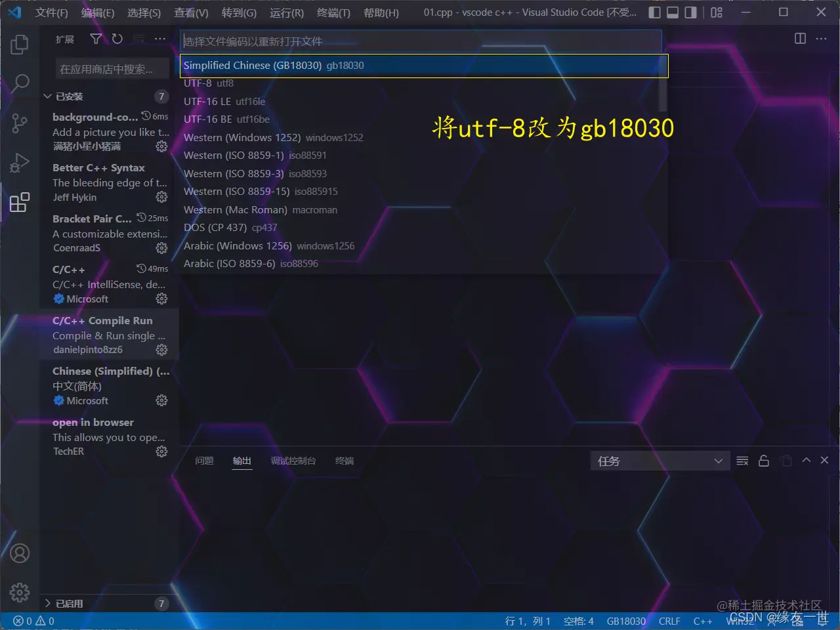Refresh the extensions list
Viewport: 840px width, 630px height.
pyautogui.click(x=117, y=39)
